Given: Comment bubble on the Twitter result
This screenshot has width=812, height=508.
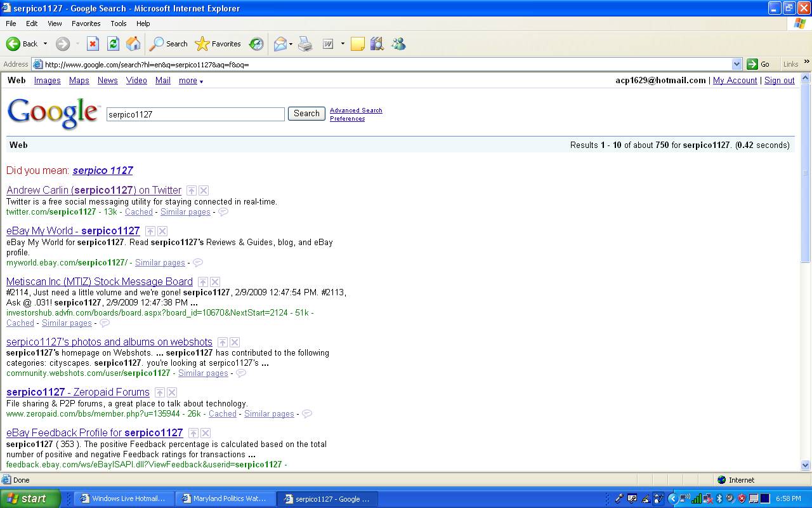Looking at the screenshot, I should pos(223,212).
